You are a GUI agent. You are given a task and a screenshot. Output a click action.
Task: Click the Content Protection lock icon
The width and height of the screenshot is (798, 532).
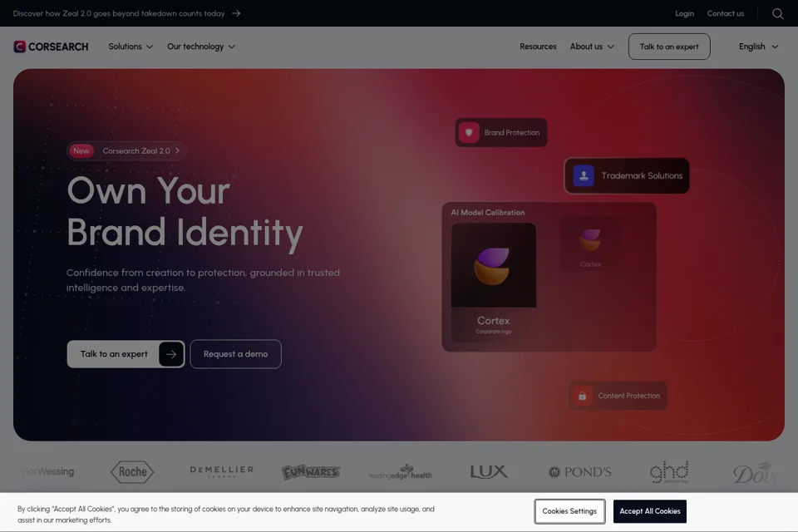click(x=582, y=396)
